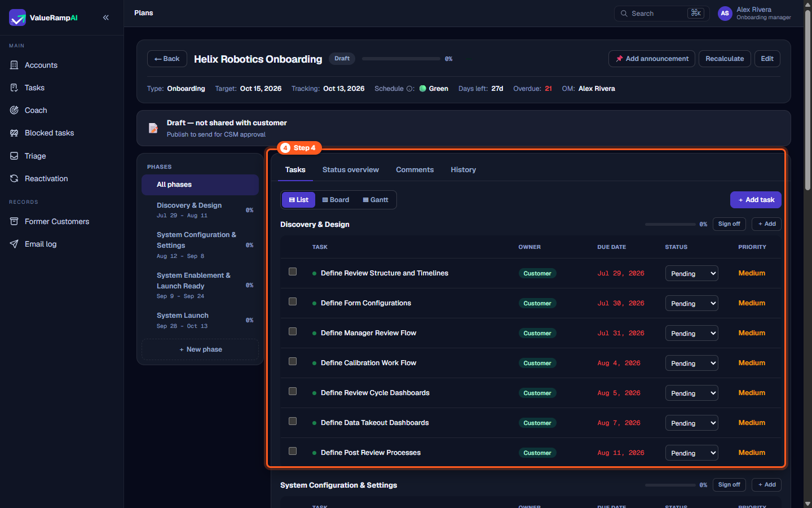The height and width of the screenshot is (508, 812).
Task: Tick Define Data Takeout Dashboards checkbox
Action: point(293,421)
